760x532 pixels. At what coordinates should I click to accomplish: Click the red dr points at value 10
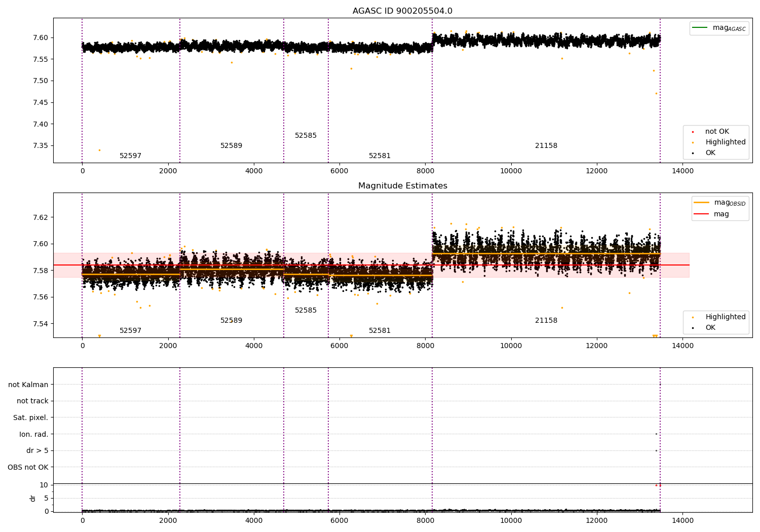[658, 485]
